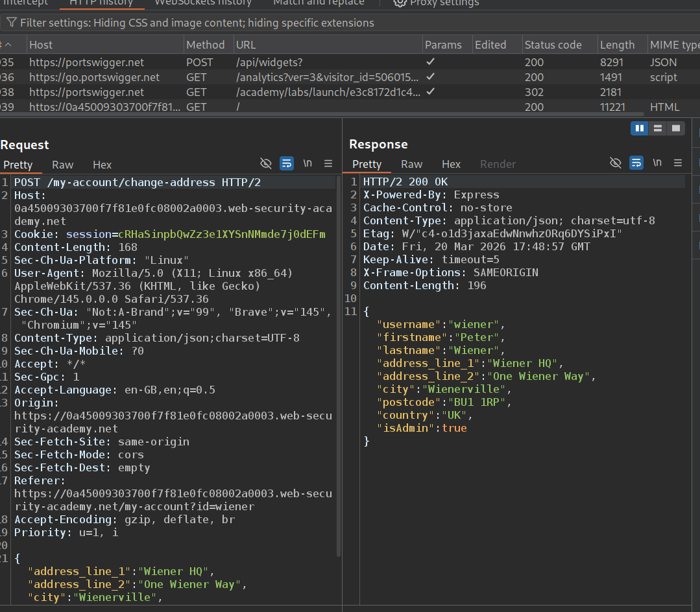Toggle Request hidden-characters eye icon
The width and height of the screenshot is (700, 612).
(x=265, y=164)
